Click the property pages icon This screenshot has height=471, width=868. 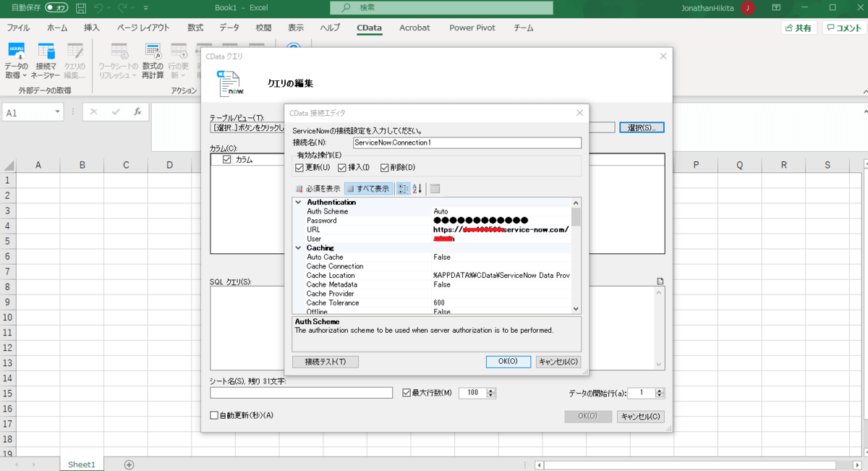click(435, 189)
